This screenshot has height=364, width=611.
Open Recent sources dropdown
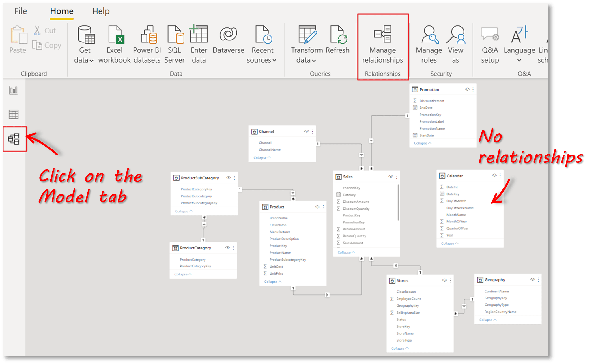274,60
